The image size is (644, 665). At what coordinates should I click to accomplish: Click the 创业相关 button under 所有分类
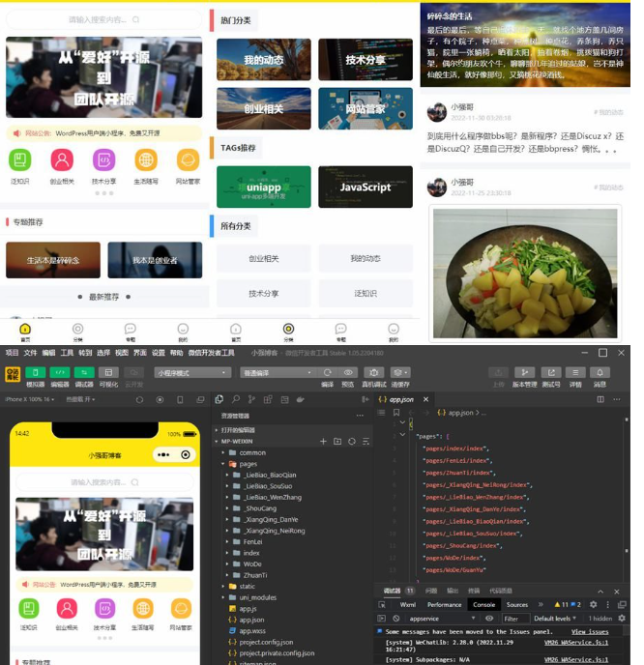coord(263,258)
